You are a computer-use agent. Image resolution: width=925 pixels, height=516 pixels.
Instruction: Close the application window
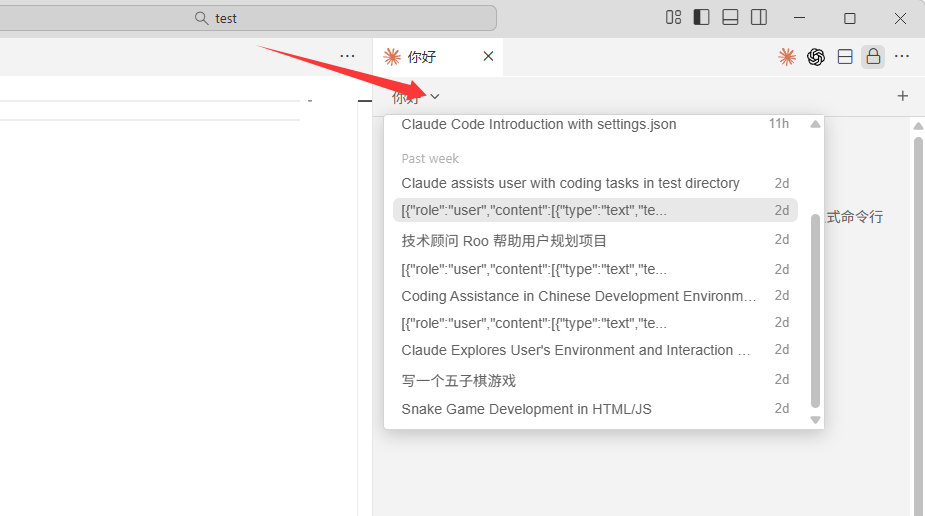(900, 18)
